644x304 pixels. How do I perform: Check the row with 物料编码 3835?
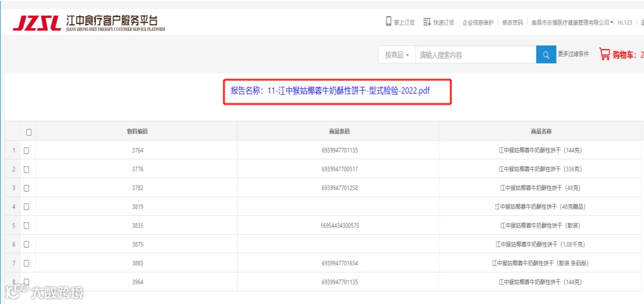[26, 225]
